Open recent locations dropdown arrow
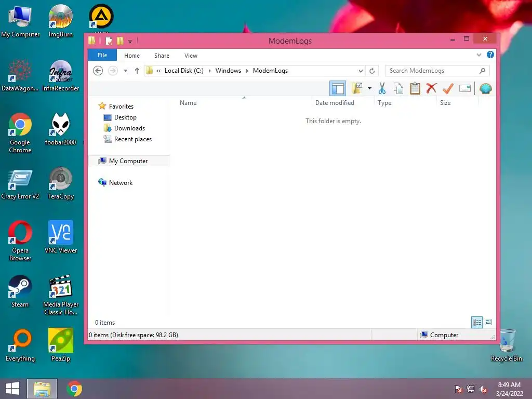Viewport: 532px width, 399px height. click(x=125, y=71)
